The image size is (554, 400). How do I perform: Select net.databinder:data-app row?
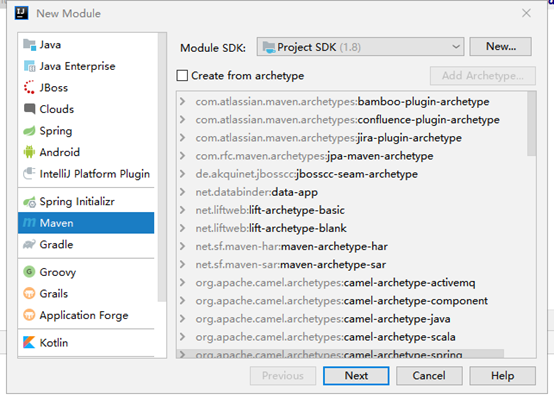pyautogui.click(x=257, y=192)
